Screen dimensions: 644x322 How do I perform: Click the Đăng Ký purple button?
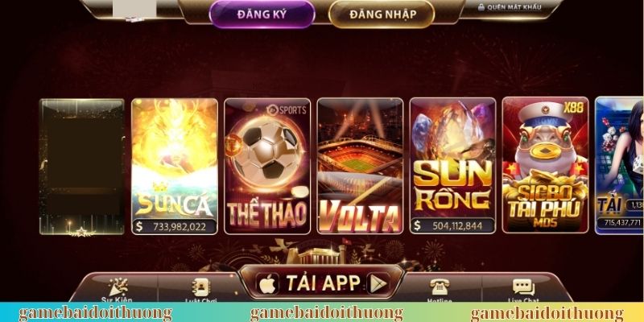pos(262,14)
